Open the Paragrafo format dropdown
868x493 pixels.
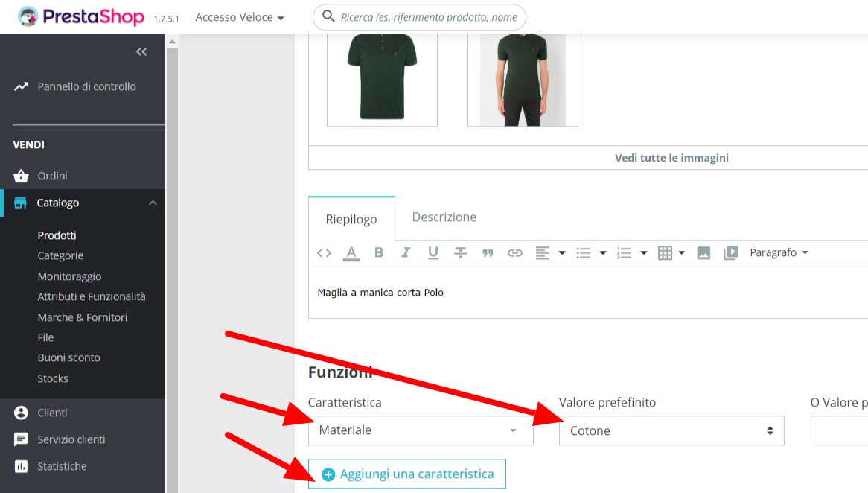777,252
